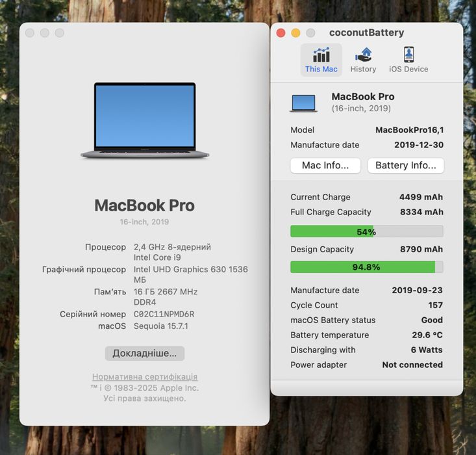This screenshot has height=455, width=476.
Task: Open Нормативна сертифікація link
Action: [x=145, y=376]
